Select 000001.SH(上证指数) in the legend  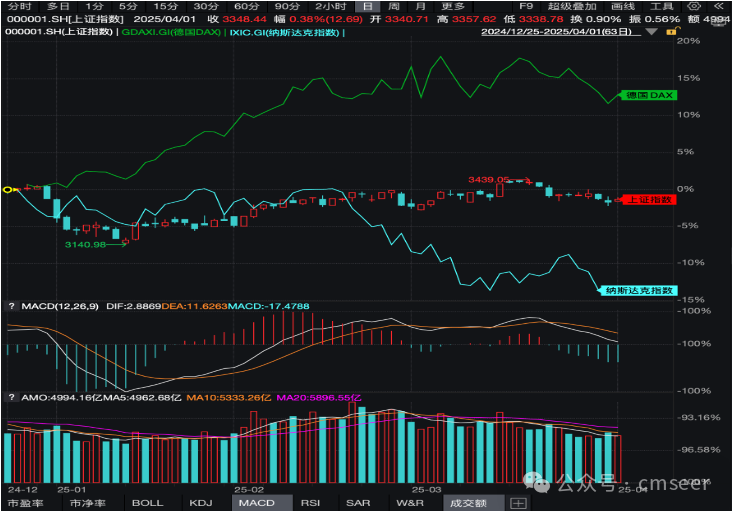[59, 32]
